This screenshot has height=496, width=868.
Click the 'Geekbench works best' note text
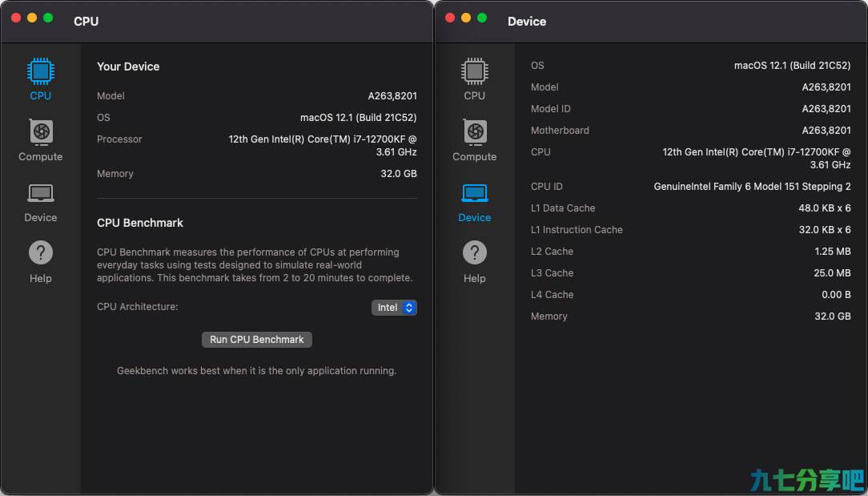(x=257, y=371)
